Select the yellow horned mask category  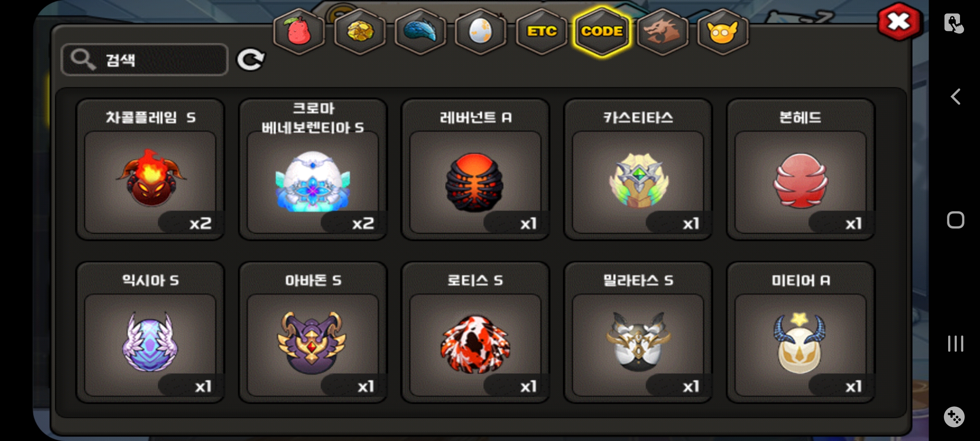coord(723,31)
